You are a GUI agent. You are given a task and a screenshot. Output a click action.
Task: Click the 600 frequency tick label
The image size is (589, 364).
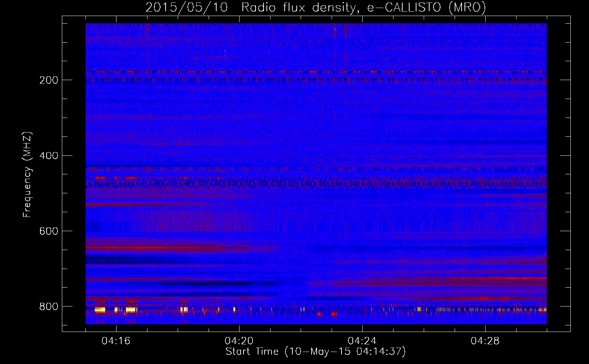[49, 231]
